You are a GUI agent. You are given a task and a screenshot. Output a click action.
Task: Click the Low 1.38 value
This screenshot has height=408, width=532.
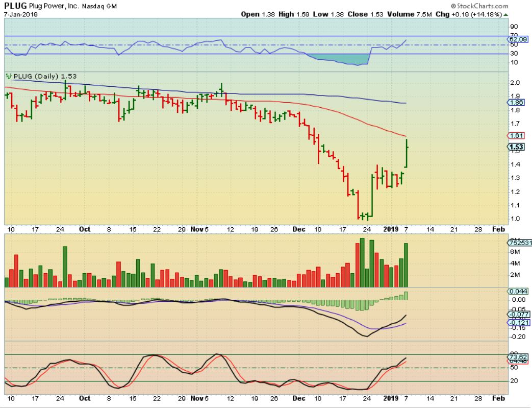328,14
